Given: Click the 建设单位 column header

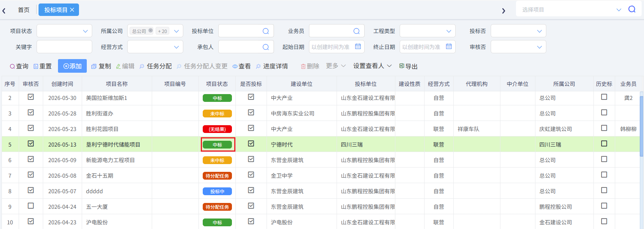Looking at the screenshot, I should click(x=302, y=84).
